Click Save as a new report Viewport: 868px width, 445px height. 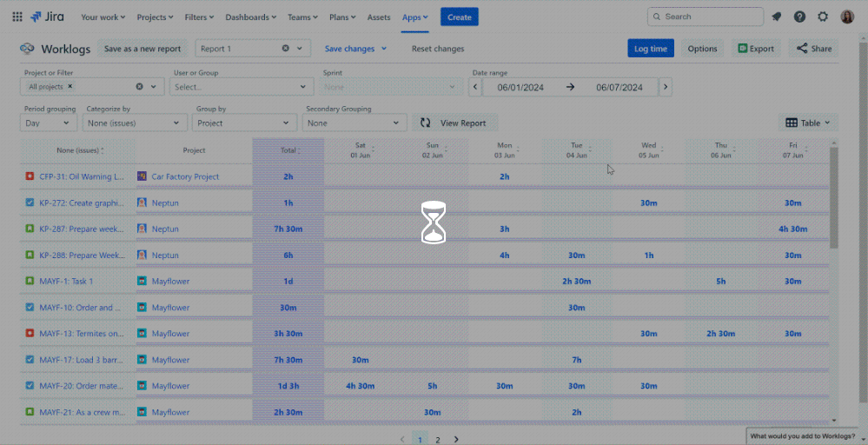pyautogui.click(x=142, y=49)
